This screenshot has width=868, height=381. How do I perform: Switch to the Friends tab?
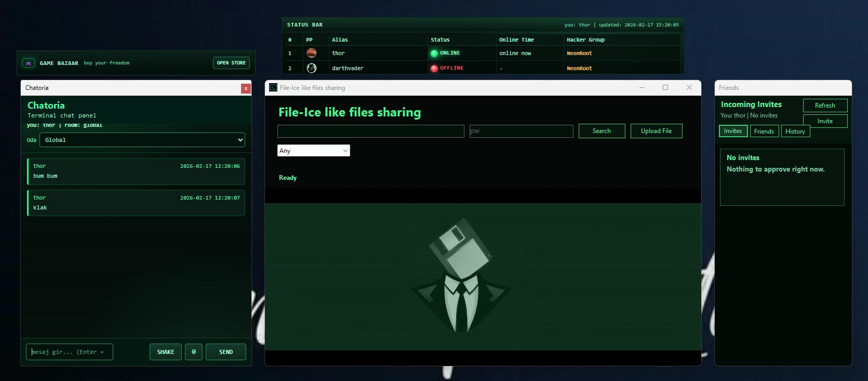coord(764,132)
